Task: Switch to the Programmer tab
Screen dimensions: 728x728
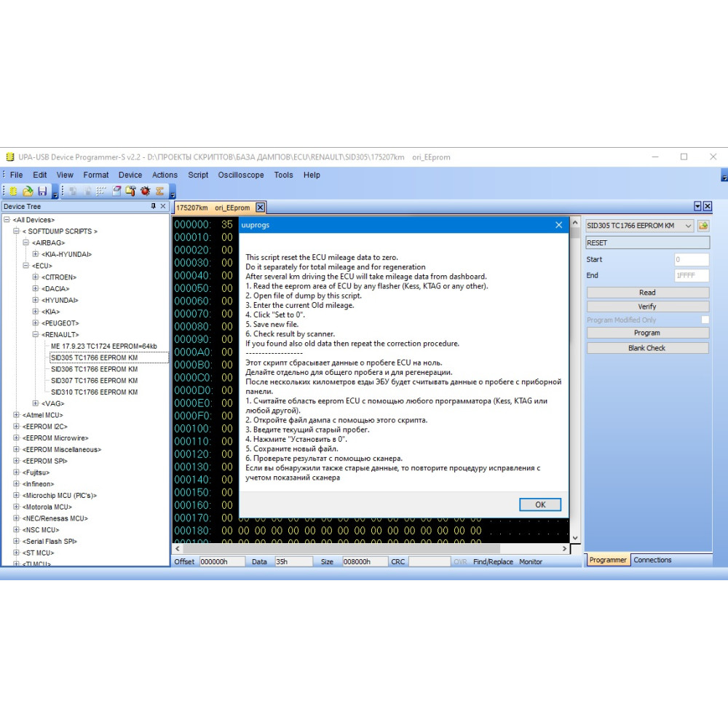Action: (x=608, y=560)
